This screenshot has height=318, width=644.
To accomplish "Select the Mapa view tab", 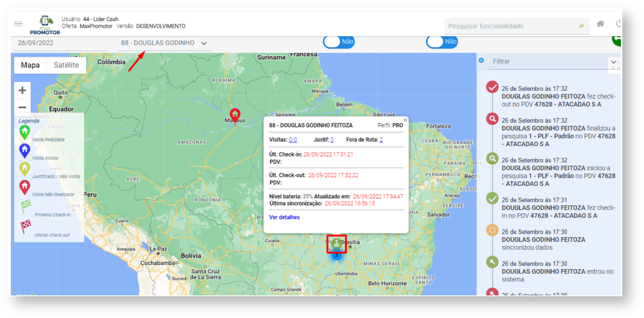I will (x=30, y=65).
